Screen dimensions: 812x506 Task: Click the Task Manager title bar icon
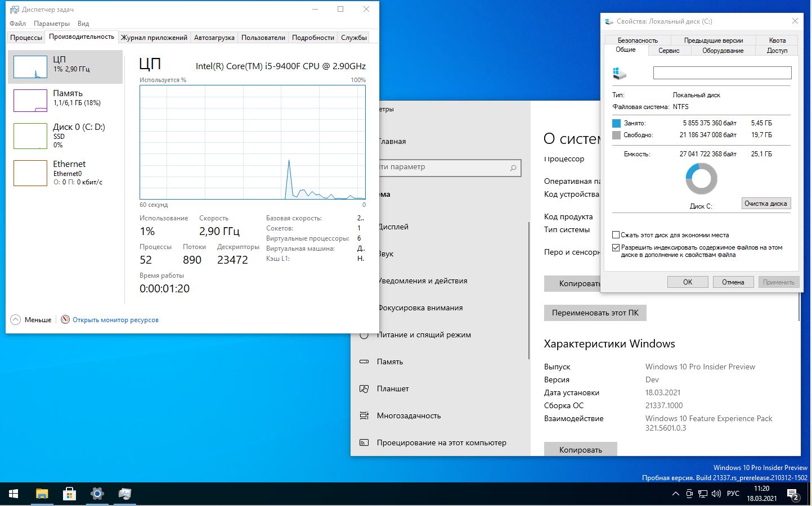[14, 10]
